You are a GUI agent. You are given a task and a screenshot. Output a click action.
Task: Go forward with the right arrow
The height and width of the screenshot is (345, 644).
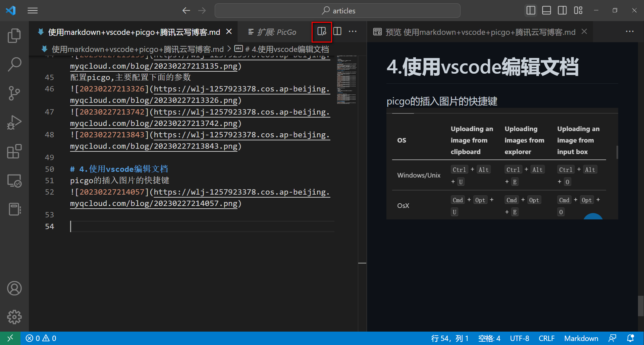(x=202, y=11)
